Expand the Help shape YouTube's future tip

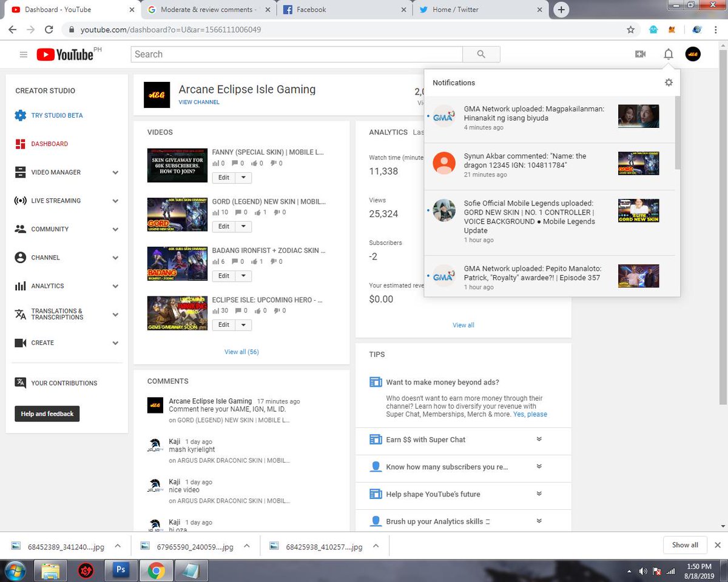[539, 494]
